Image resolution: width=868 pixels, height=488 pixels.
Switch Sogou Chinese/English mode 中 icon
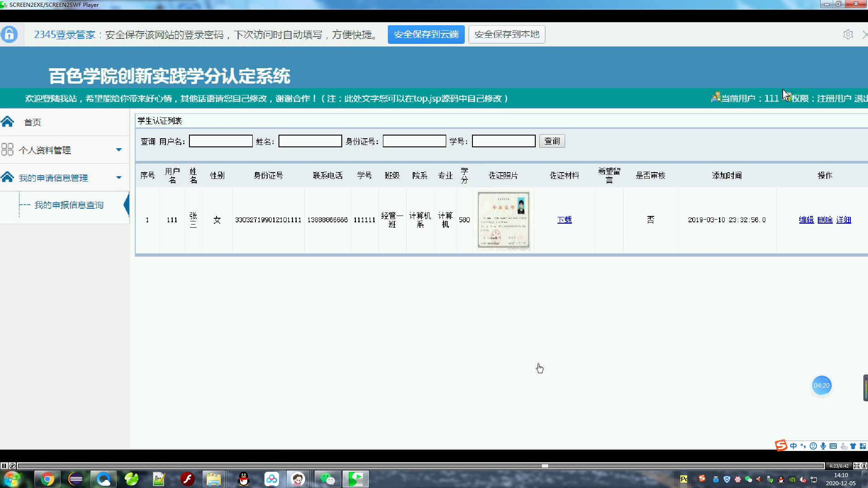[x=793, y=446]
